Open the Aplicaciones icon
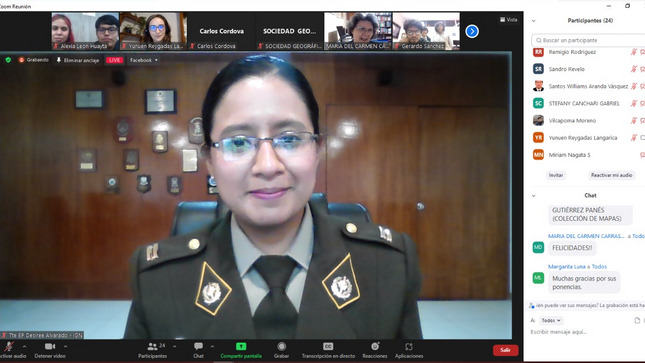 408,347
